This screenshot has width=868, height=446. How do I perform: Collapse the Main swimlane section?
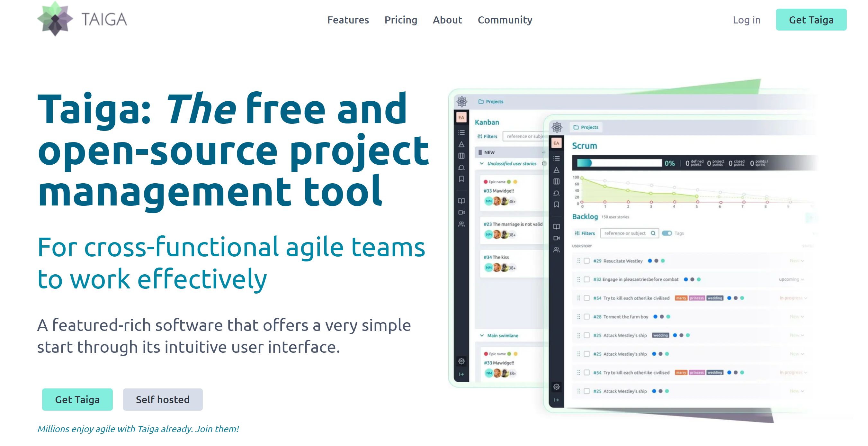481,335
